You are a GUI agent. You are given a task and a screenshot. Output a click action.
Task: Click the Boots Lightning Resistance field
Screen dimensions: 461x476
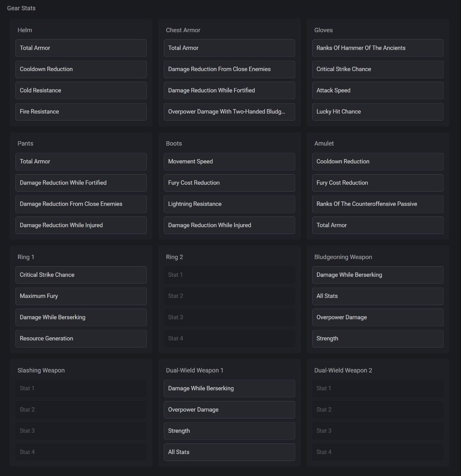point(229,204)
